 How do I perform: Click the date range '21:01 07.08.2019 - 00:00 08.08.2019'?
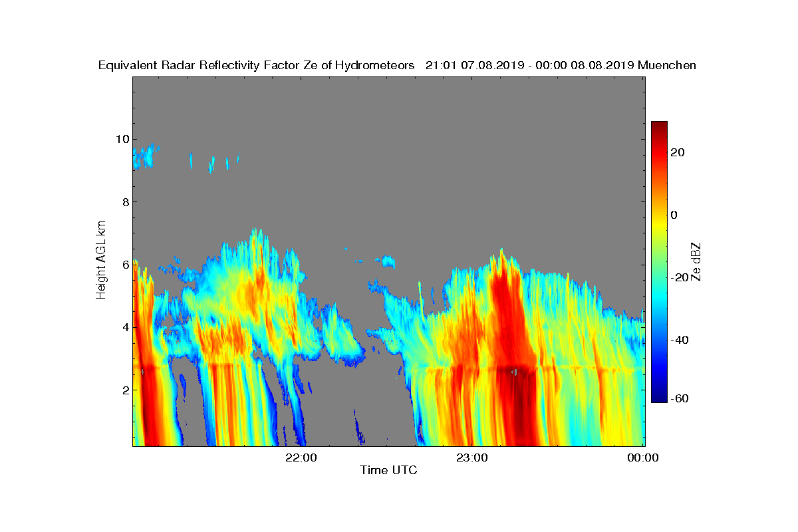529,65
